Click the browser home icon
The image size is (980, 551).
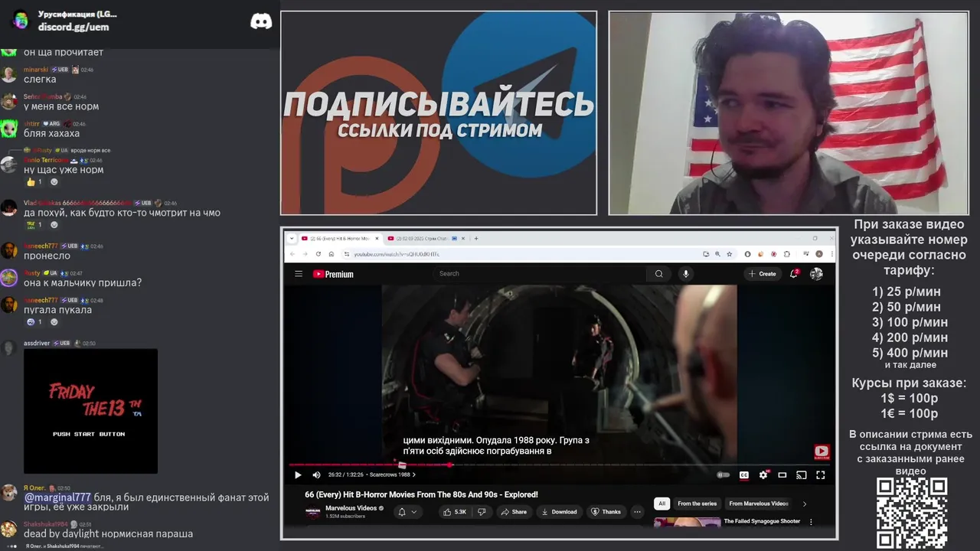point(331,254)
